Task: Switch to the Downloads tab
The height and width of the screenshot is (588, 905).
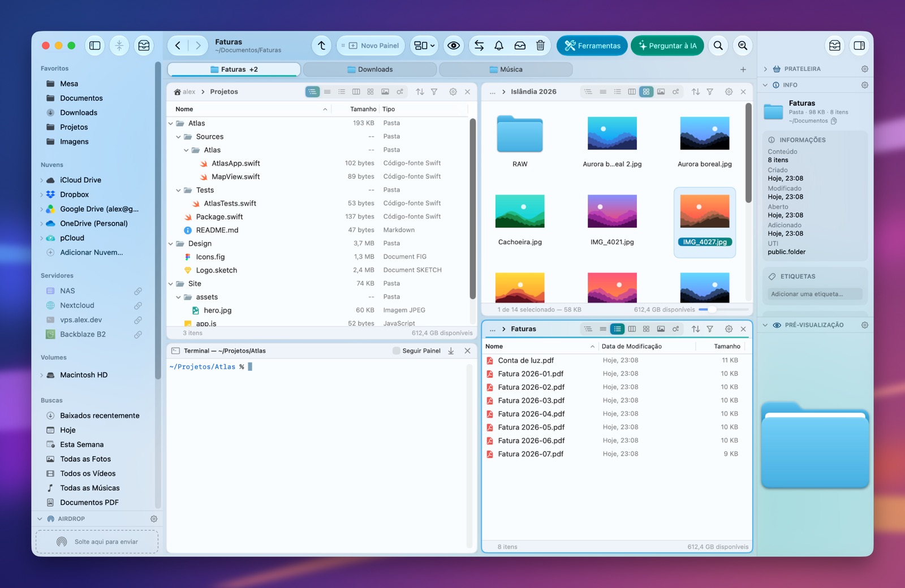Action: (370, 70)
